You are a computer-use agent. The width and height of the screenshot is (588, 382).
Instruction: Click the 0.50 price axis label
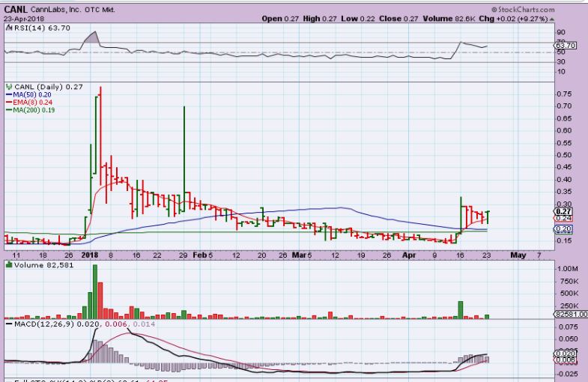pyautogui.click(x=563, y=155)
